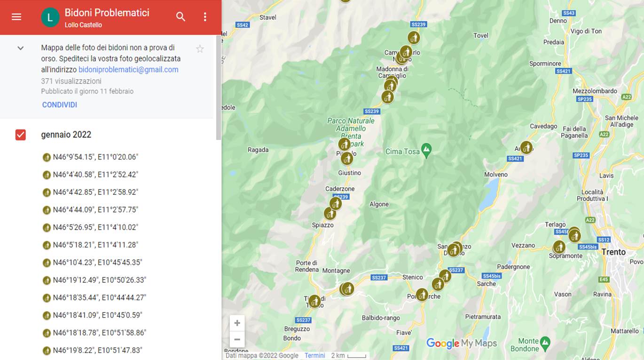Click the gennaio 2022 layer title
Viewport: 644px width, 360px height.
pyautogui.click(x=66, y=135)
